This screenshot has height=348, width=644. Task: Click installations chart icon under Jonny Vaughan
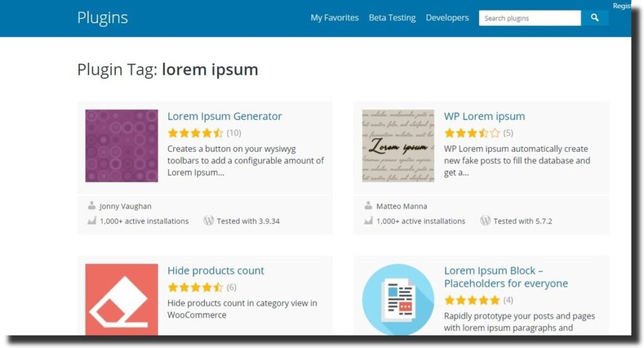coord(92,220)
